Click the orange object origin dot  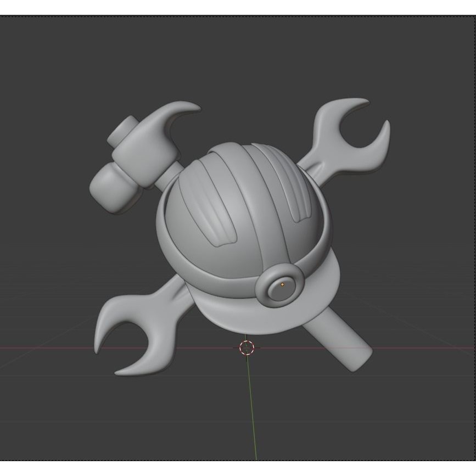[282, 284]
